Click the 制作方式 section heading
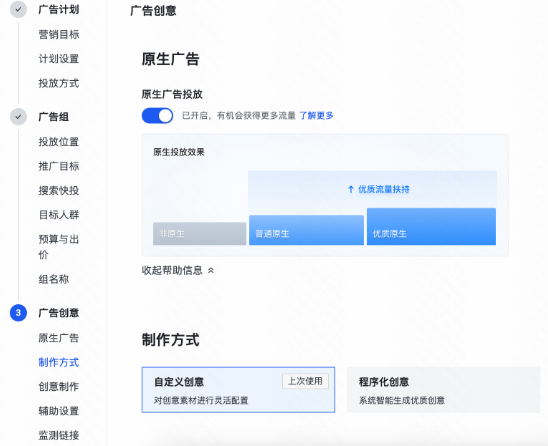The image size is (548, 446). [171, 340]
